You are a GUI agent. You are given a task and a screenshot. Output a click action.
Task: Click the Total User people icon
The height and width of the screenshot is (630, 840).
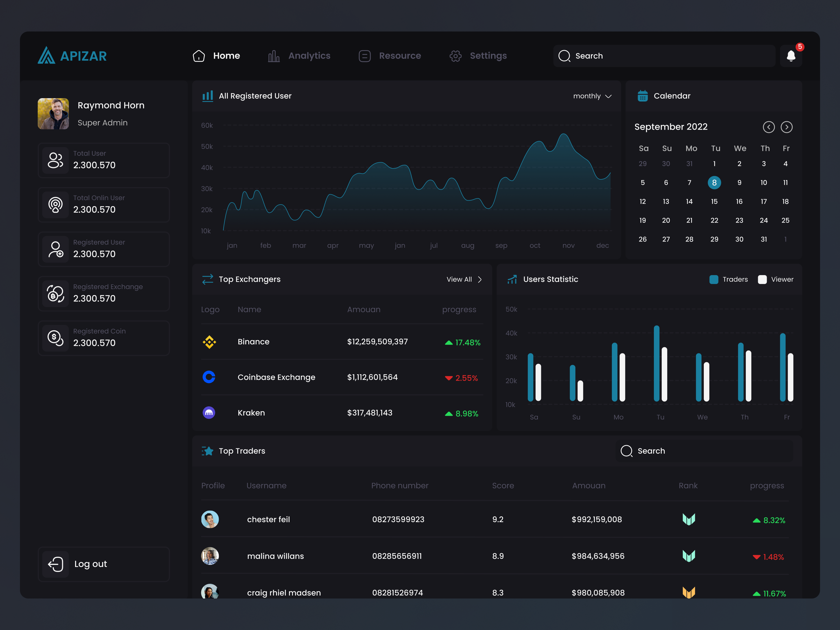(x=55, y=160)
